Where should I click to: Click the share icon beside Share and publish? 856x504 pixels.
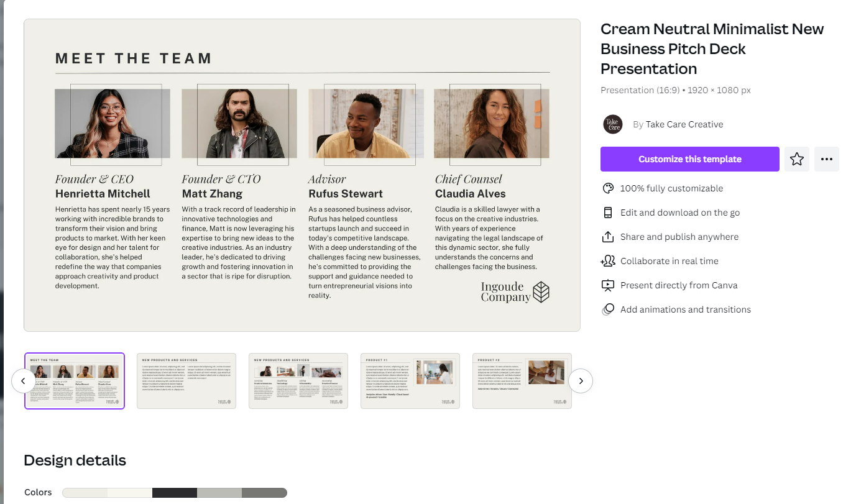pos(608,237)
